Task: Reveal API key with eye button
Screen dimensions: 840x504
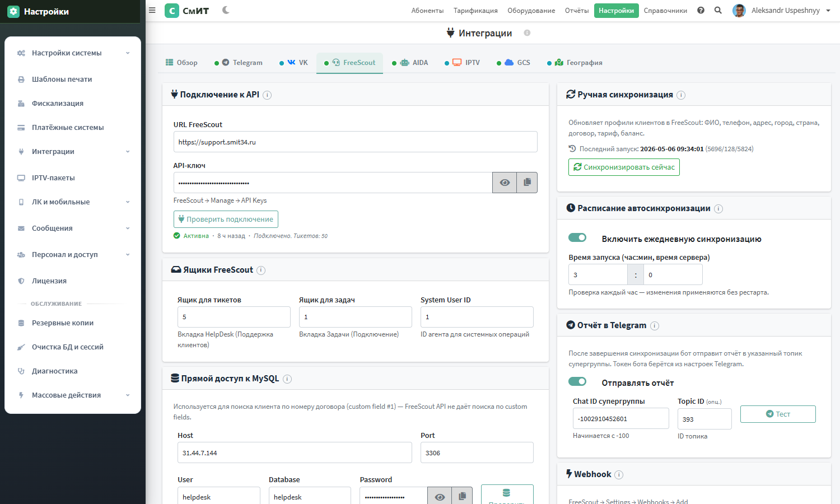Action: click(505, 183)
